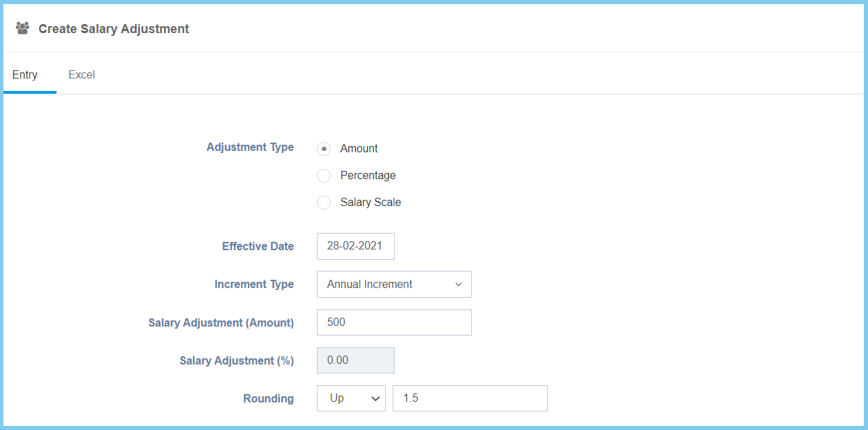Click the users group icon in header
Viewport: 868px width, 430px height.
(x=23, y=28)
